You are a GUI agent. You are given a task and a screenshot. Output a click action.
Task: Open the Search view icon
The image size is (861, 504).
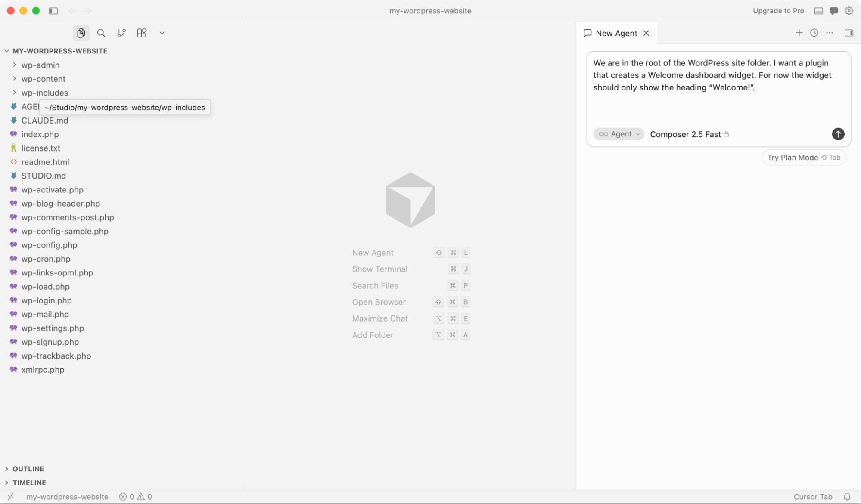pos(101,33)
